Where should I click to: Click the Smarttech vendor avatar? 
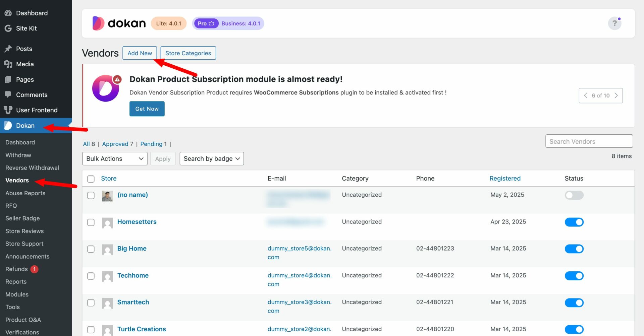pyautogui.click(x=107, y=303)
